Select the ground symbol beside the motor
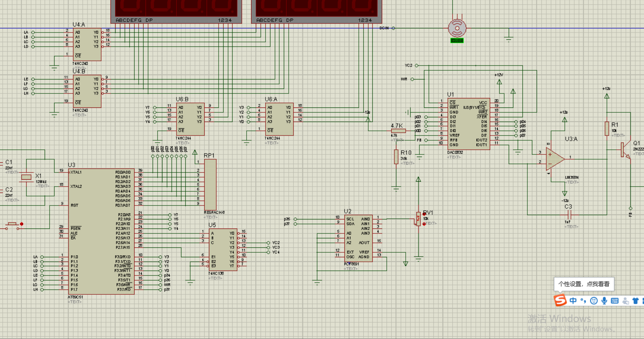Viewport: 644px width, 339px height. [x=509, y=39]
